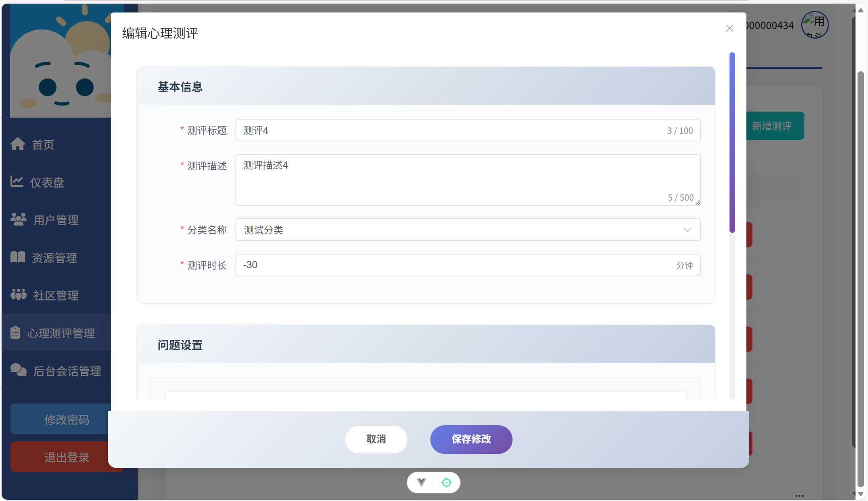
Task: Open 后台会话管理 in the sidebar
Action: pos(56,371)
